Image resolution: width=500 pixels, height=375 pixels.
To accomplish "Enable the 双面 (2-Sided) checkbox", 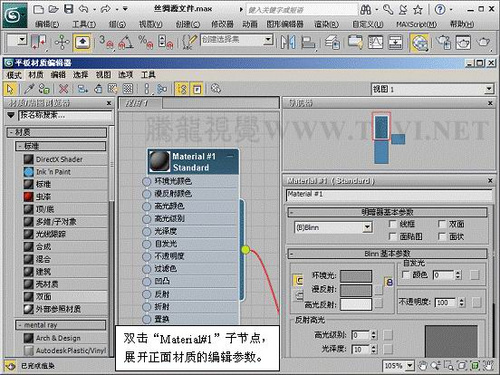I will (x=441, y=224).
